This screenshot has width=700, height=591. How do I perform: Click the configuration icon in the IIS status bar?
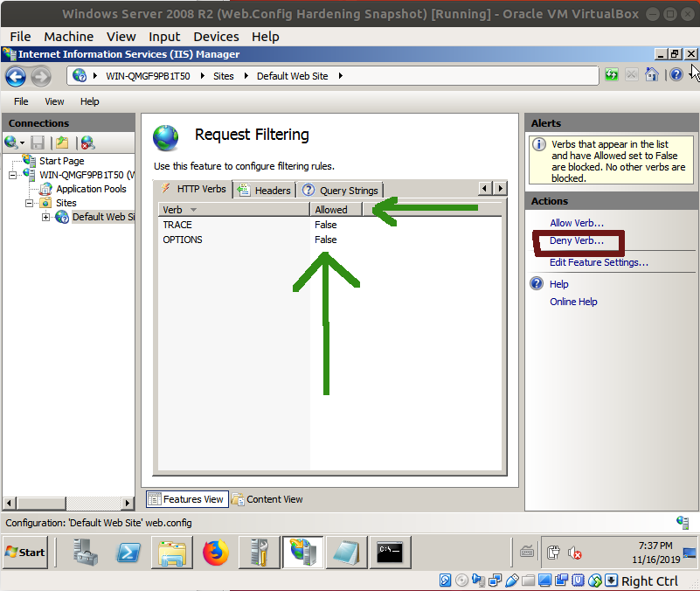[x=683, y=522]
